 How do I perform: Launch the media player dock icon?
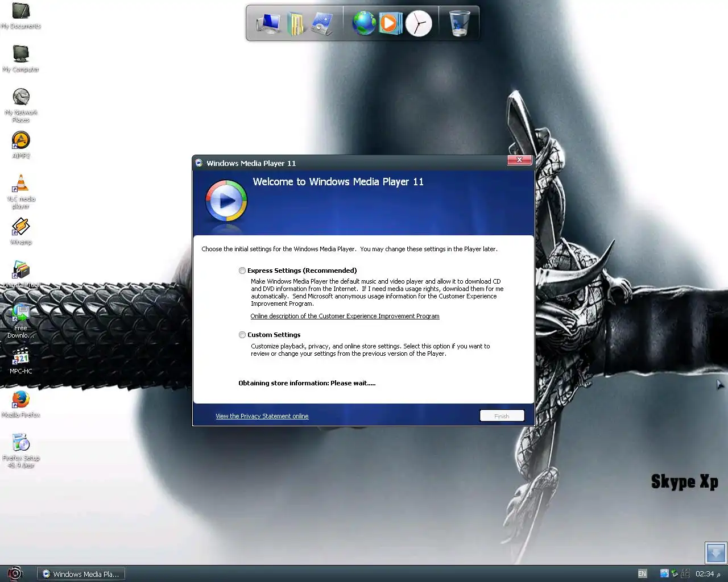390,23
